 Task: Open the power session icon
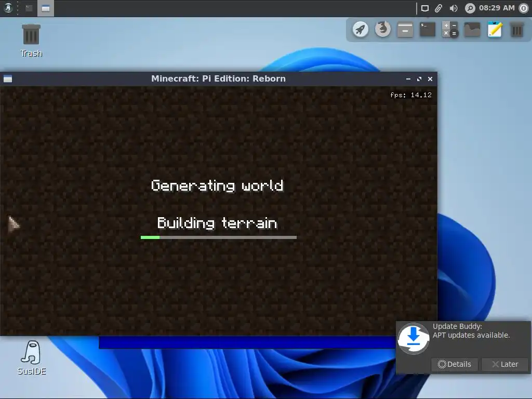pos(524,8)
